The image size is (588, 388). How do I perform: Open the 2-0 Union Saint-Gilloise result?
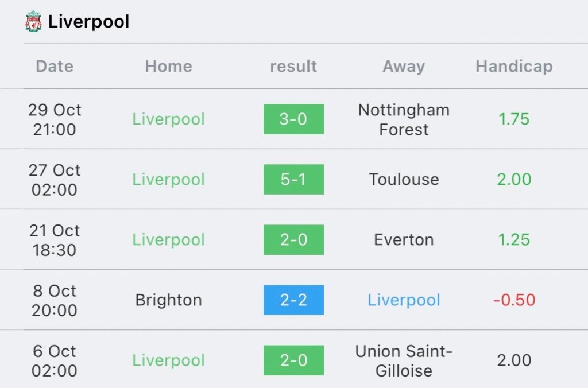[293, 360]
